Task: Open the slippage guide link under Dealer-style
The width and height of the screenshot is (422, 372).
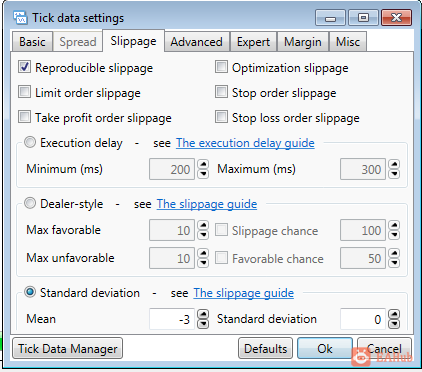Action: point(207,204)
